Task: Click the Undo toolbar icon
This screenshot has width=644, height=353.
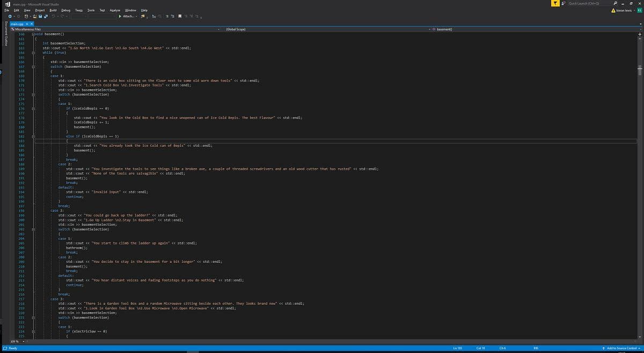Action: [53, 16]
